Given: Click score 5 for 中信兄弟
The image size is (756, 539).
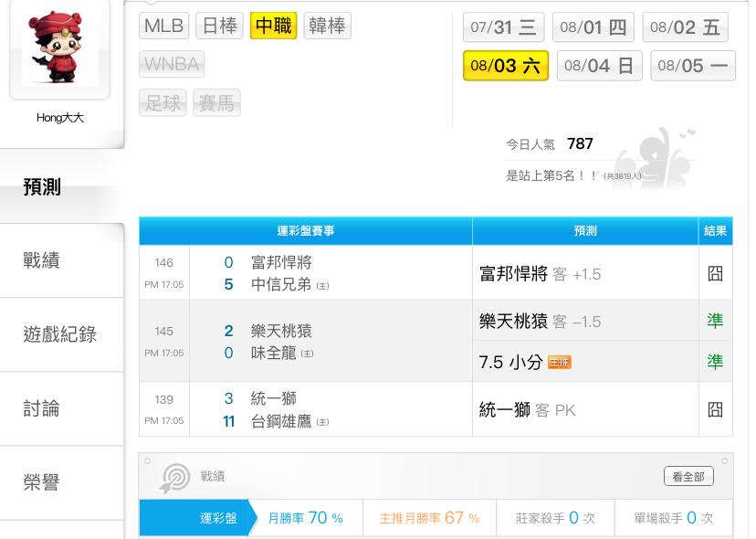Looking at the screenshot, I should coord(228,284).
